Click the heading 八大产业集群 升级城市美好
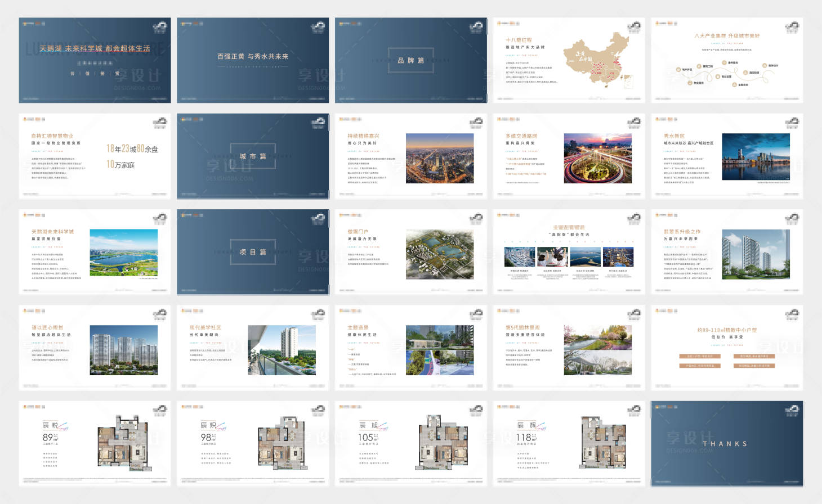The image size is (822, 504). (727, 36)
